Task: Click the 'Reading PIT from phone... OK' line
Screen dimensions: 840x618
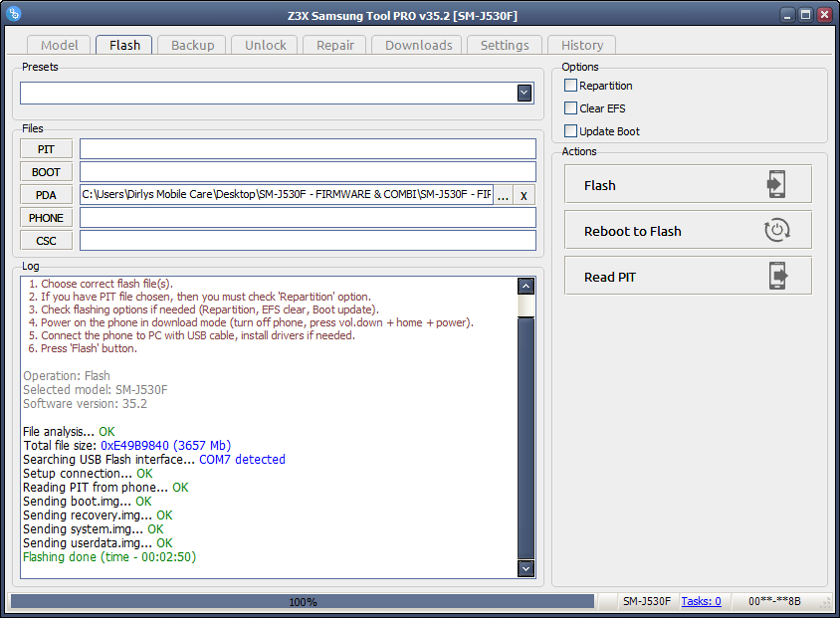Action: pos(105,488)
